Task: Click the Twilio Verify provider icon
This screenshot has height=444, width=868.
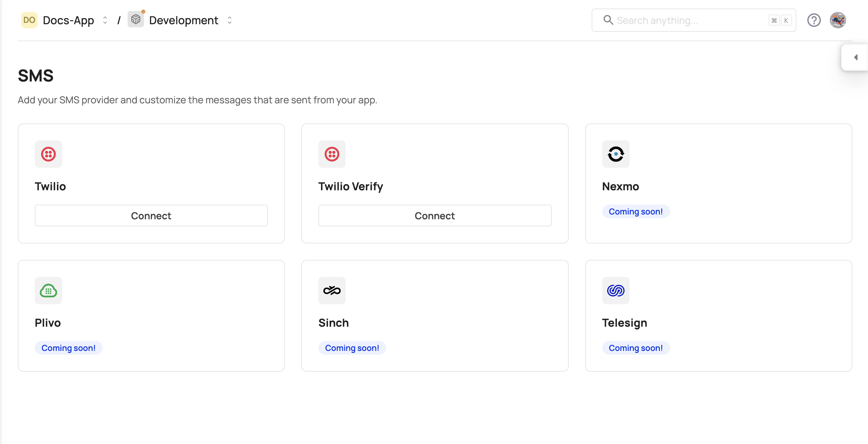Action: [x=332, y=154]
